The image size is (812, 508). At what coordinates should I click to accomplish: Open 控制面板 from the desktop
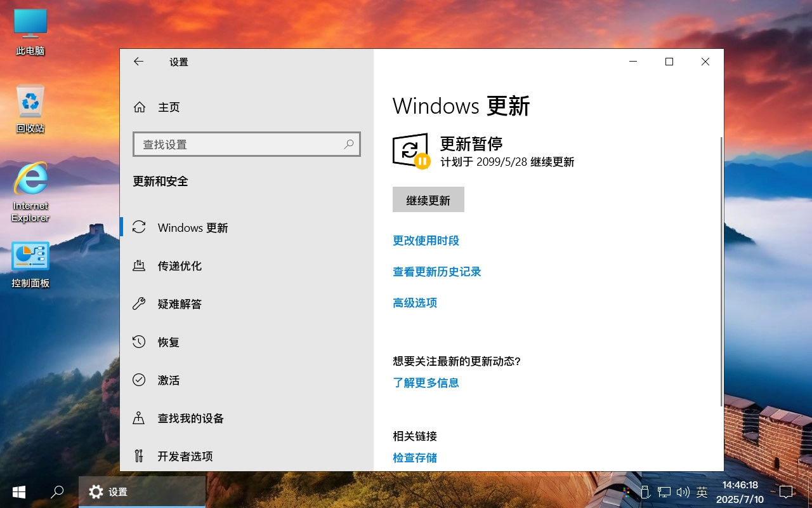[x=30, y=262]
